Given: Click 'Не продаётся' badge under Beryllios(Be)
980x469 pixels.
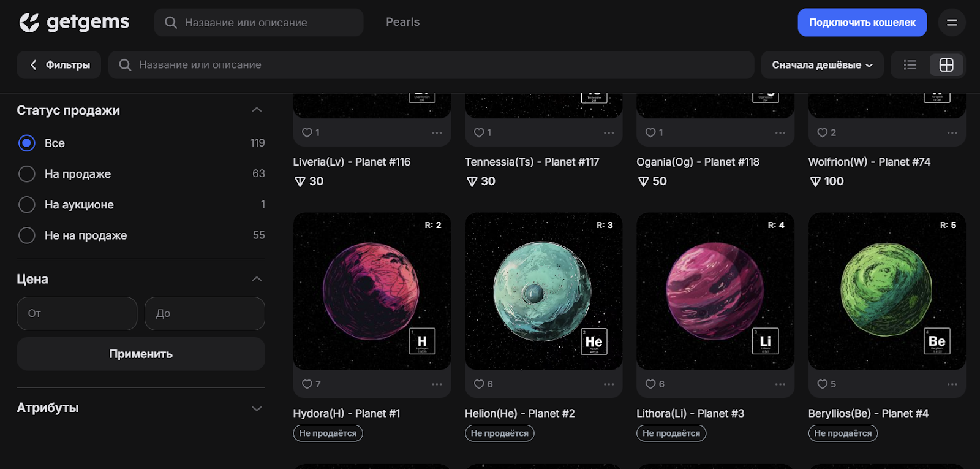Looking at the screenshot, I should tap(843, 433).
